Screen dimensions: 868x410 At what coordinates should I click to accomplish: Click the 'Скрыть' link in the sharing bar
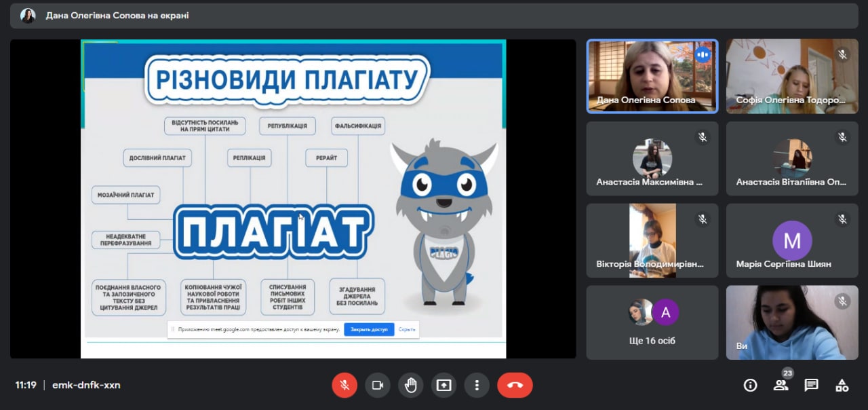point(407,329)
